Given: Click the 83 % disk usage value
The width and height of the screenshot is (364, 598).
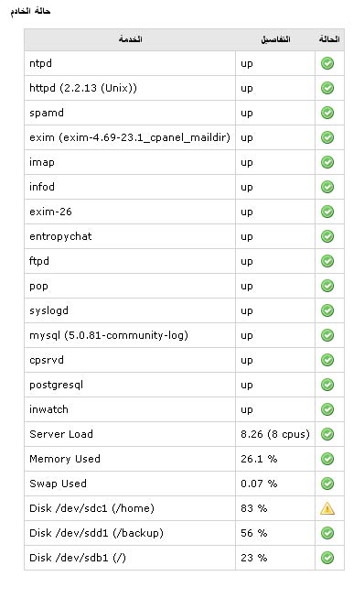Looking at the screenshot, I should tap(253, 508).
